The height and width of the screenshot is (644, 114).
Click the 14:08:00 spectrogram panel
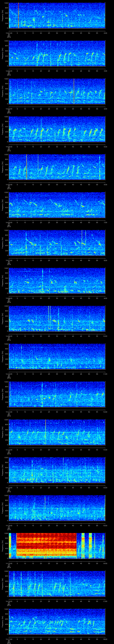coord(57,280)
